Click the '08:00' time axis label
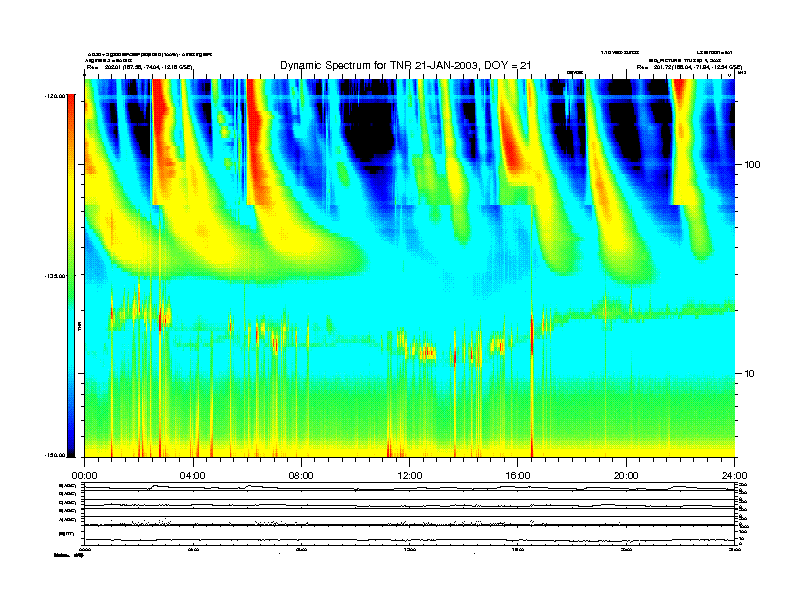792x612 pixels. (301, 476)
